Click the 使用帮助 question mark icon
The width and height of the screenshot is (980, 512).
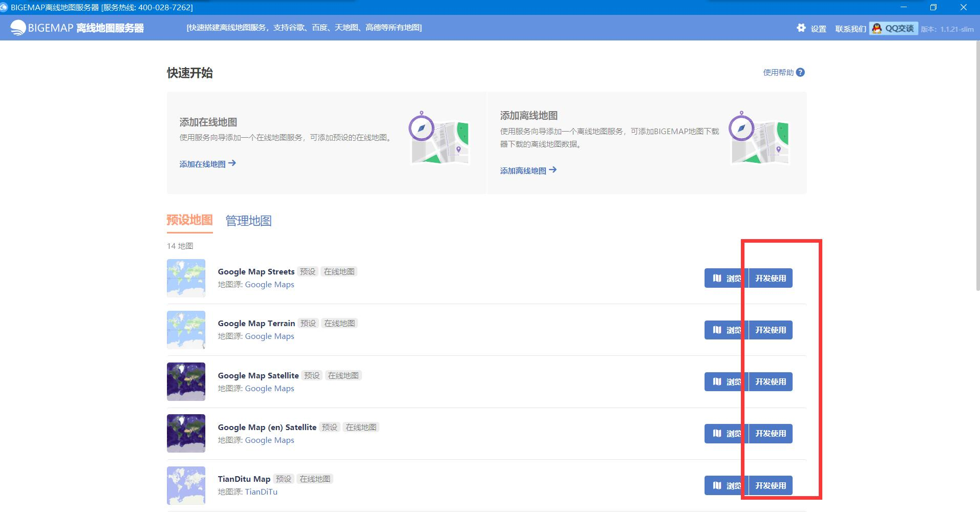(x=801, y=72)
